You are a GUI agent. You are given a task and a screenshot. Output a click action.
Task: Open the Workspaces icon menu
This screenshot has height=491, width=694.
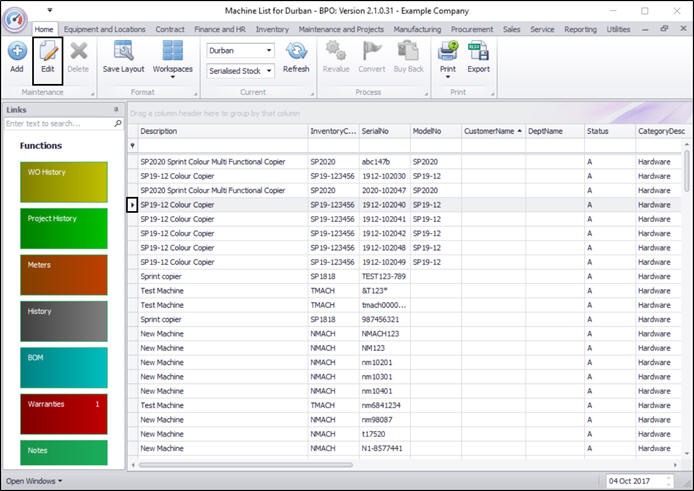coord(172,58)
